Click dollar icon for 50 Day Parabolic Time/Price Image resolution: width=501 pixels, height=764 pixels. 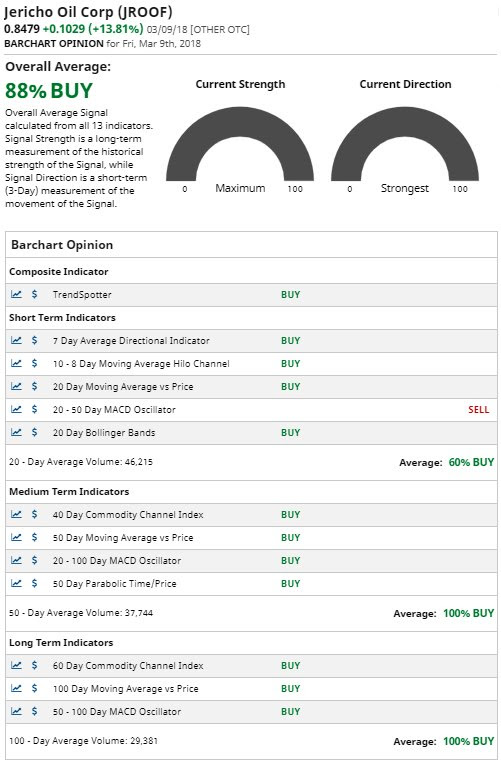pos(34,583)
